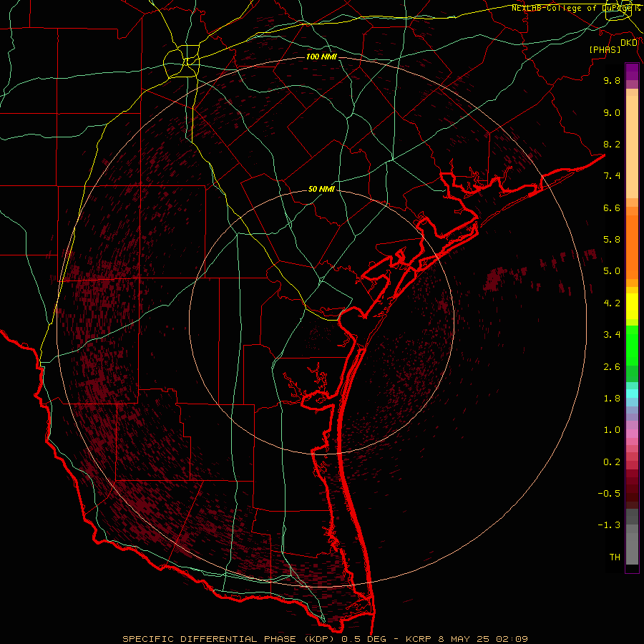Click the 3.4 value on the color scale
This screenshot has width=644, height=644.
coord(612,335)
